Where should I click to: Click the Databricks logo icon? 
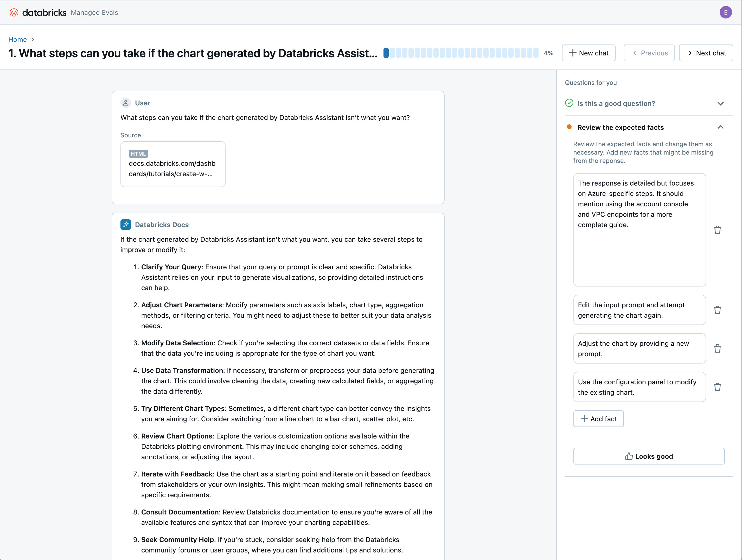point(12,12)
